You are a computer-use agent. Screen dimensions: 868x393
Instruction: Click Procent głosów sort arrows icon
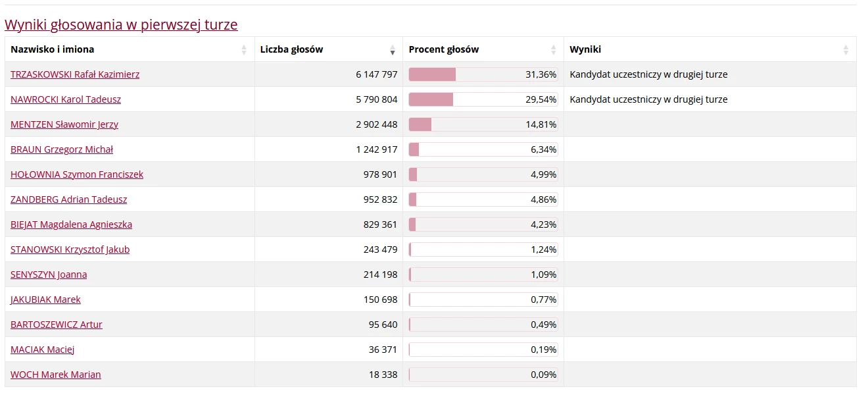pos(554,49)
